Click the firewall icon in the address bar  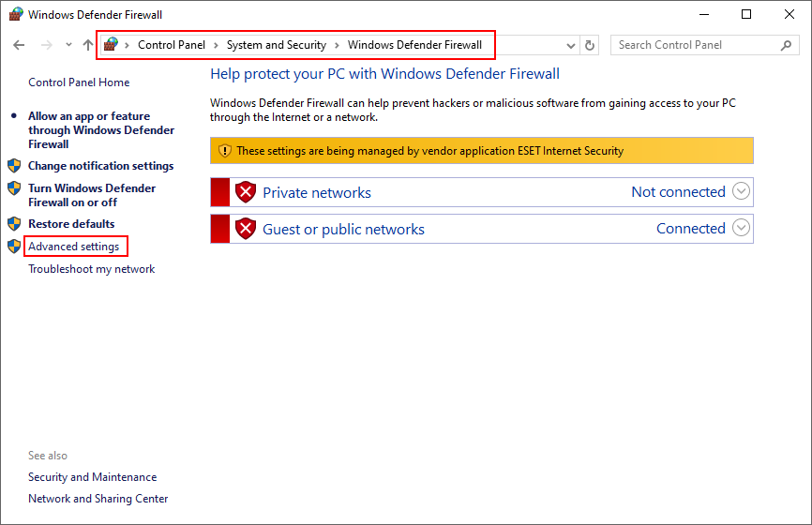pos(111,44)
